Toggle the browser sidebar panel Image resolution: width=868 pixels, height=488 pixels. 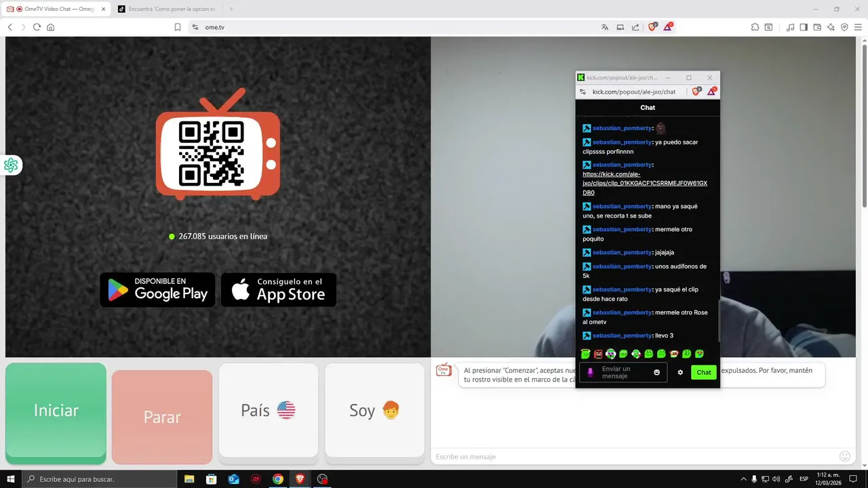tap(804, 27)
